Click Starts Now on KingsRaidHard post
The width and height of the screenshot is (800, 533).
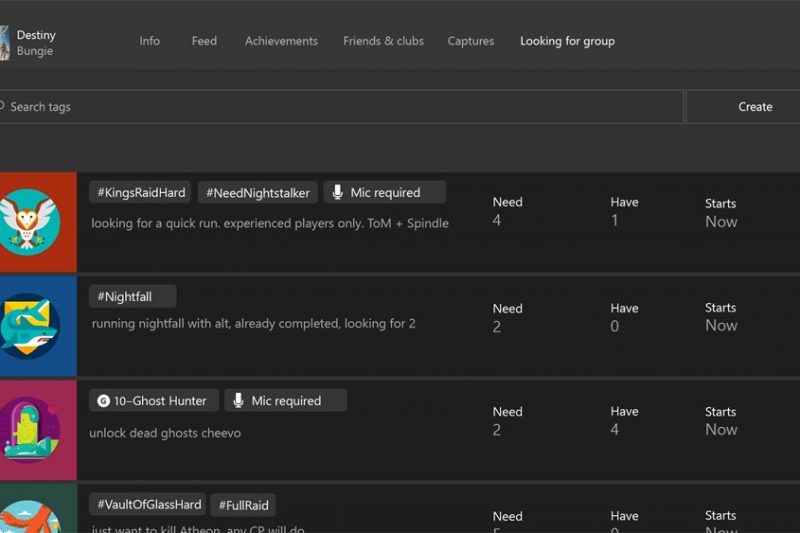pos(721,213)
